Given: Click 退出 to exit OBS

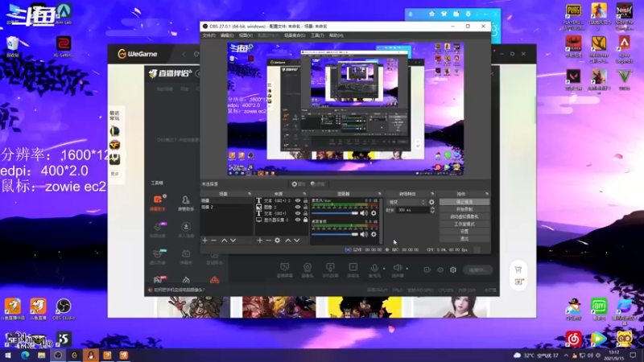Looking at the screenshot, I should coord(464,238).
